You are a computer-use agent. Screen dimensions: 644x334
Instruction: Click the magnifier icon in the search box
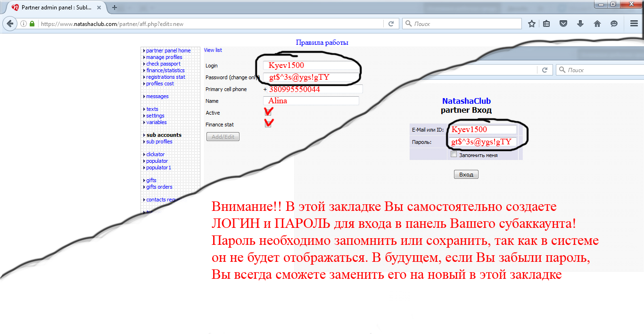pos(408,24)
